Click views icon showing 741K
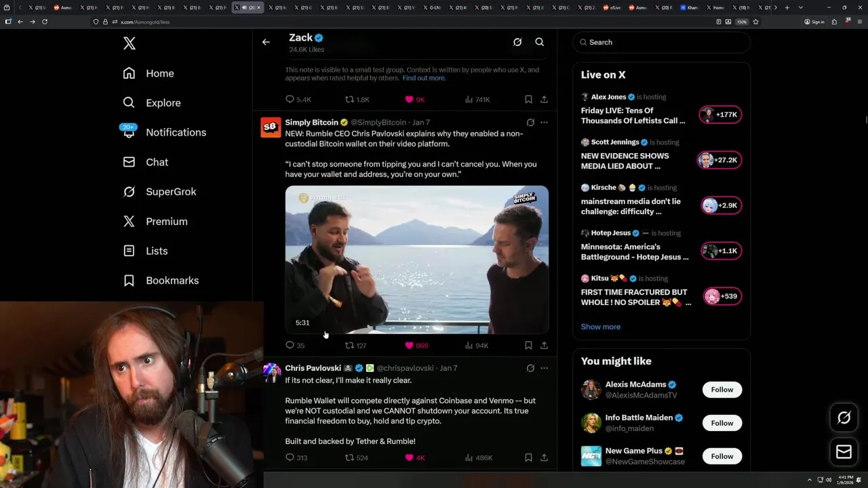The width and height of the screenshot is (868, 488). pyautogui.click(x=469, y=99)
